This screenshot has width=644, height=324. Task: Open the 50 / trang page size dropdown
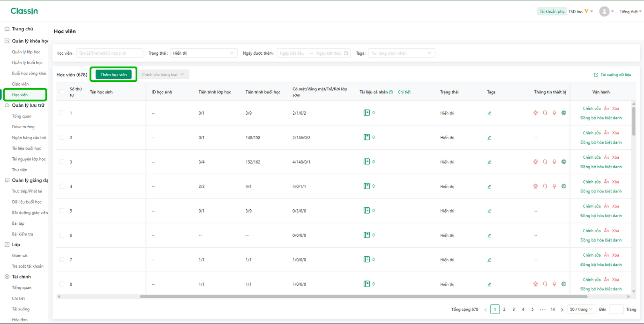pos(582,309)
